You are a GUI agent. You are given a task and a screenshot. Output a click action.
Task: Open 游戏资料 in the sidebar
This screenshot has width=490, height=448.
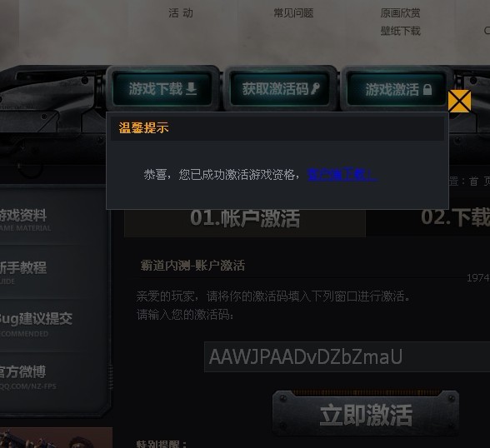click(x=25, y=220)
